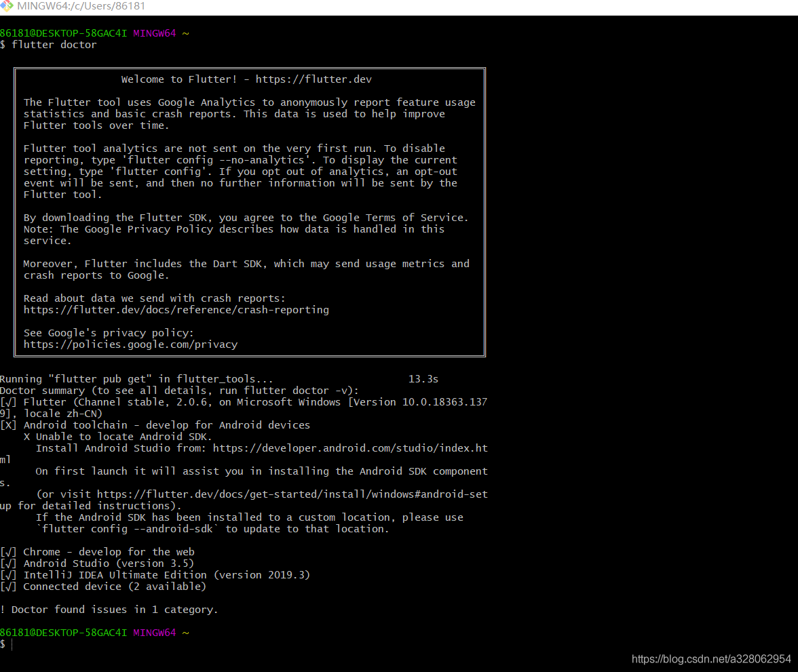Open the developer.android.com studio URL
The width and height of the screenshot is (798, 672).
point(350,448)
